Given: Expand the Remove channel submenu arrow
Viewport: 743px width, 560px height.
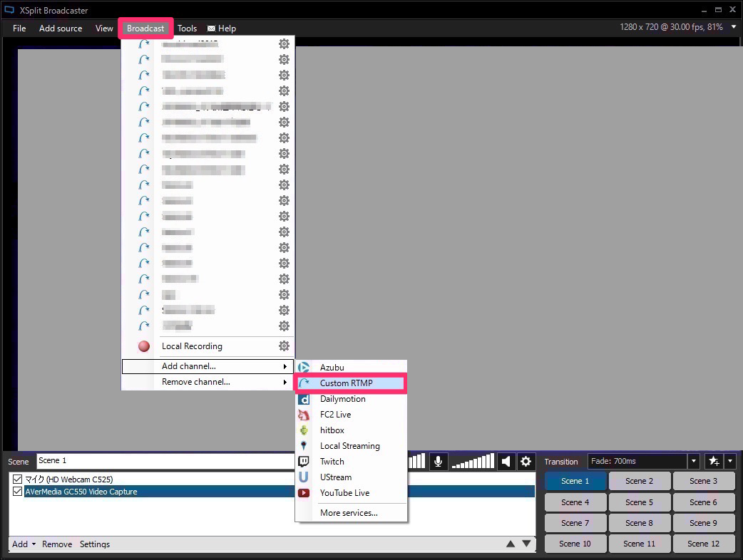Looking at the screenshot, I should click(285, 382).
